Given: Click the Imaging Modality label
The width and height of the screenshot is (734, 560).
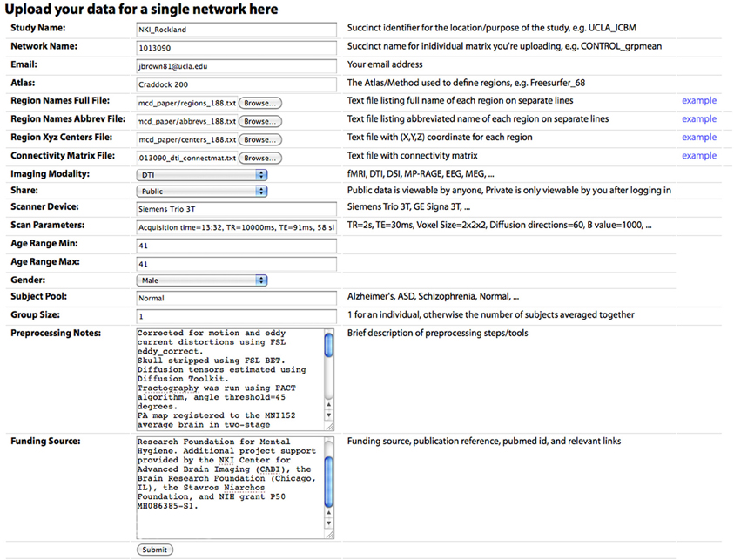Looking at the screenshot, I should pyautogui.click(x=51, y=173).
